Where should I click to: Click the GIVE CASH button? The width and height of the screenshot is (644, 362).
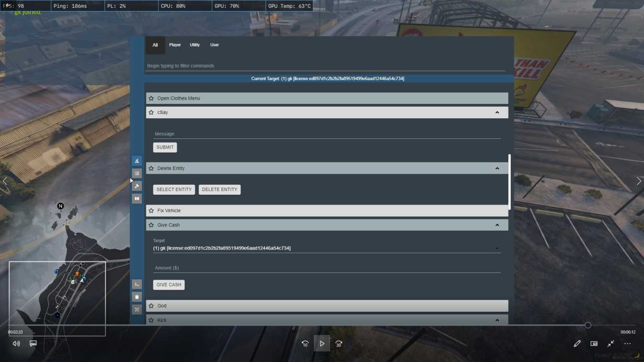point(169,284)
